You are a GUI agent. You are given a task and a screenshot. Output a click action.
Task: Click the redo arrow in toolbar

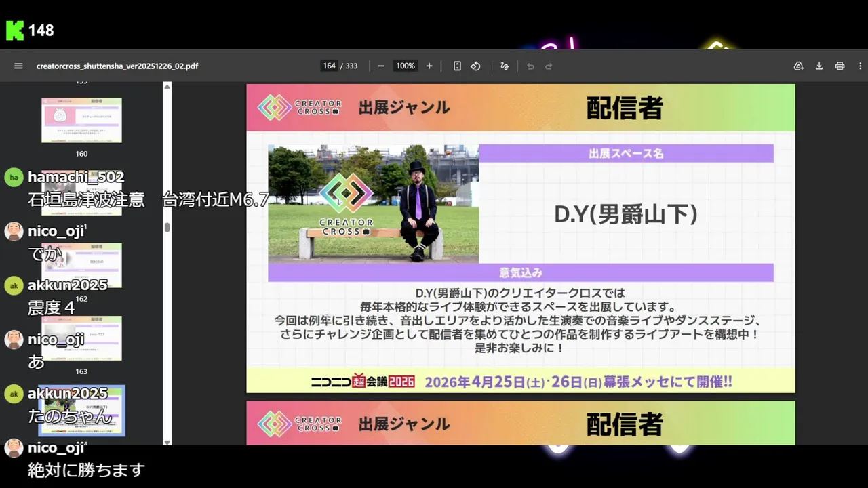point(549,66)
